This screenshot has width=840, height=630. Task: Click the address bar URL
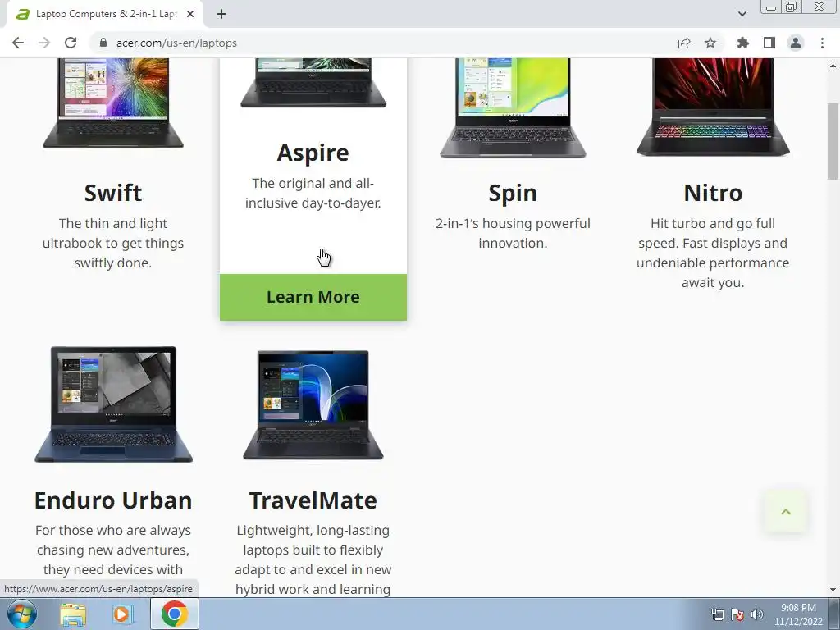coord(176,43)
